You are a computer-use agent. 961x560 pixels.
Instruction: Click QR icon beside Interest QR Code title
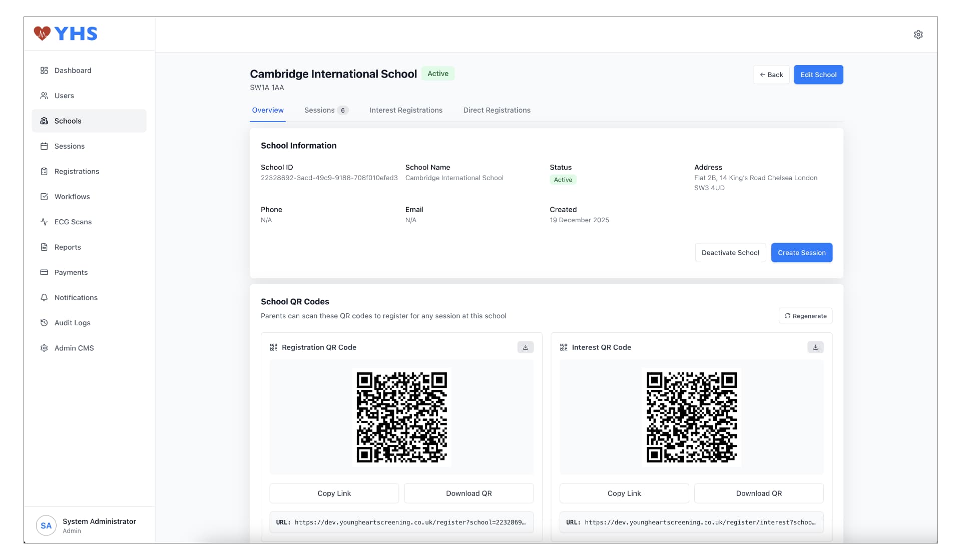(564, 347)
